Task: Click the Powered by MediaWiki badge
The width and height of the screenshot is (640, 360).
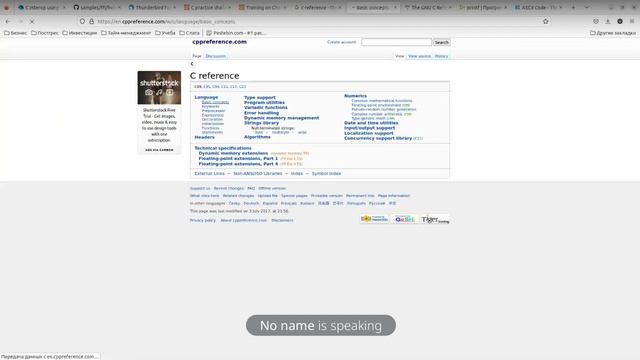Action: coord(374,219)
